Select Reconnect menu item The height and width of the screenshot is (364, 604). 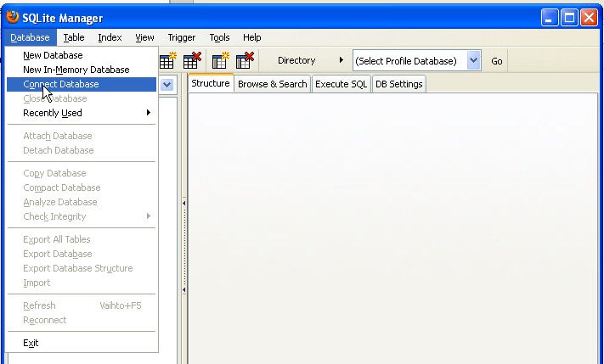click(82, 320)
